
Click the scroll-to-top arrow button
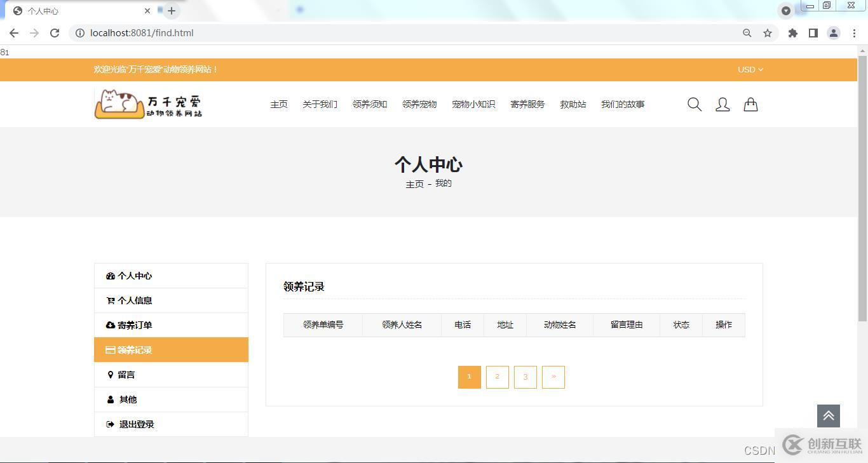click(x=828, y=416)
